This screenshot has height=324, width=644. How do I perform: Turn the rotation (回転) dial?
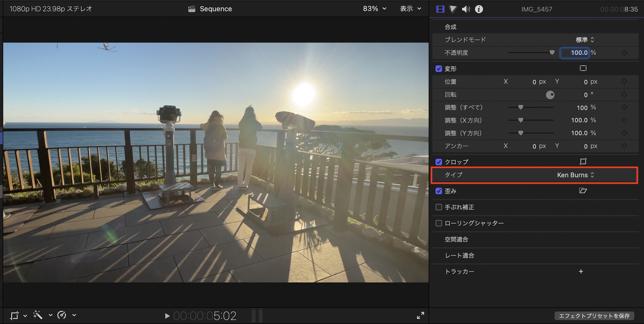tap(550, 95)
